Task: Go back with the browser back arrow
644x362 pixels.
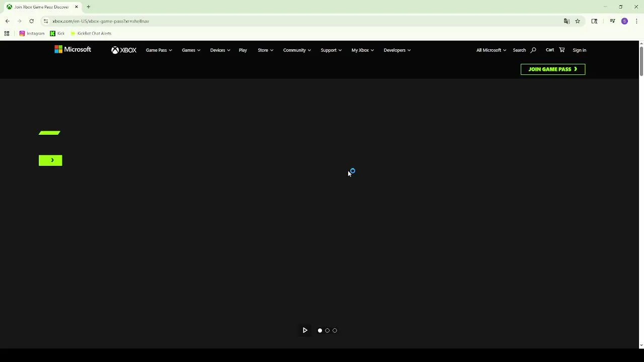Action: [x=7, y=21]
